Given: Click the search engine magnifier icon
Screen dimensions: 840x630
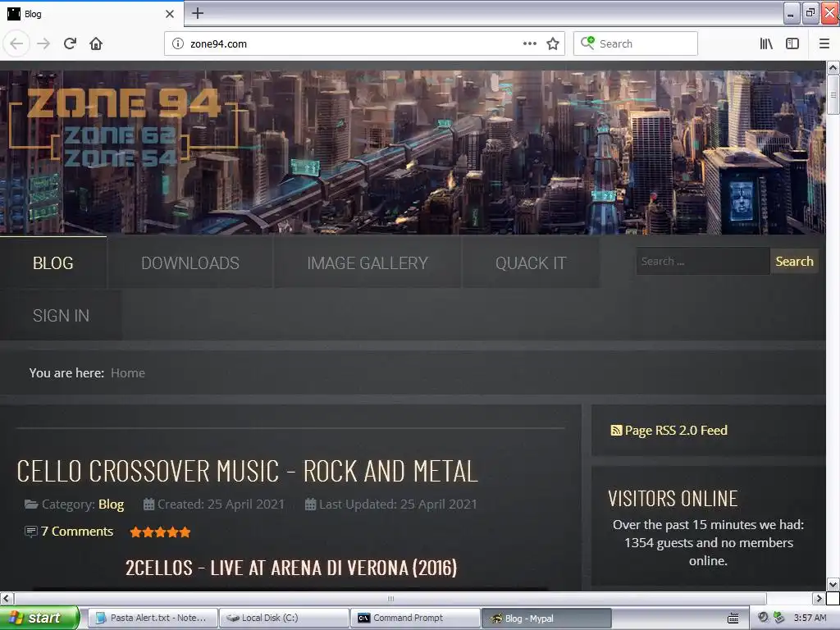Looking at the screenshot, I should (x=587, y=43).
